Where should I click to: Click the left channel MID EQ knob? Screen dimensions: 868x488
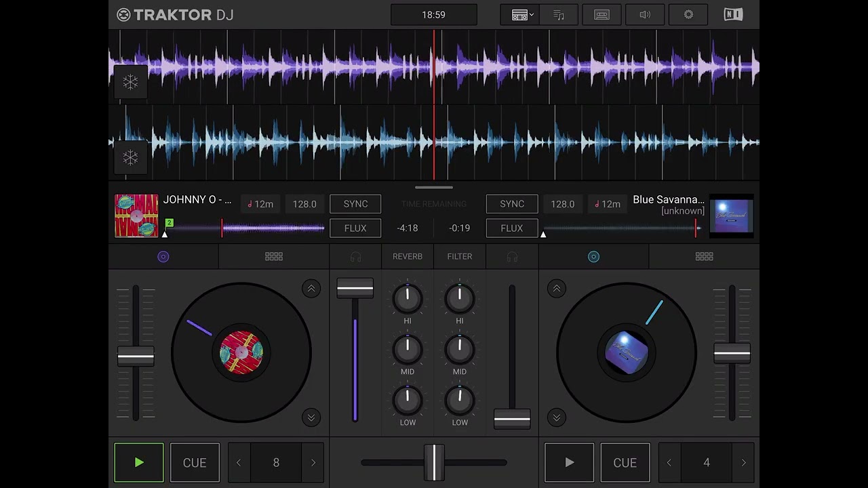pos(408,349)
